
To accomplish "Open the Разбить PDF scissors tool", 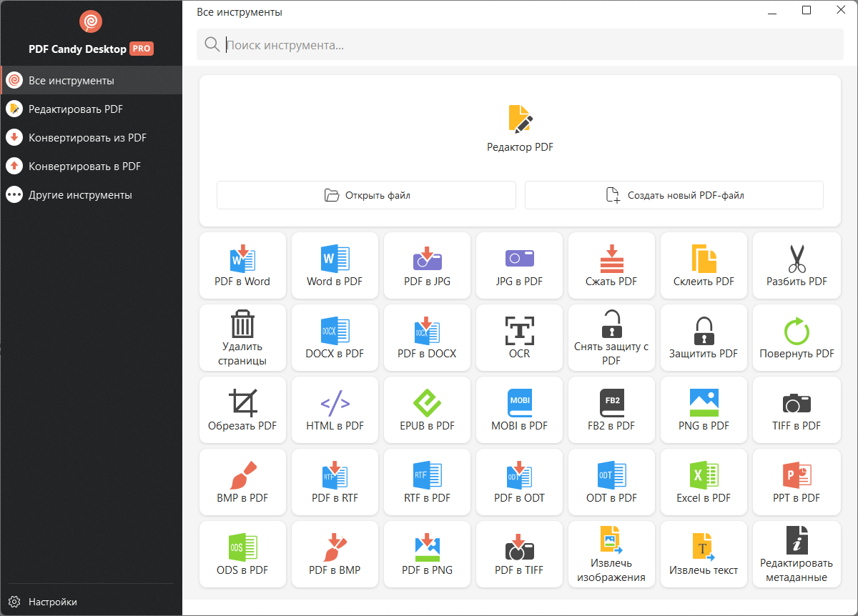I will coord(797,265).
